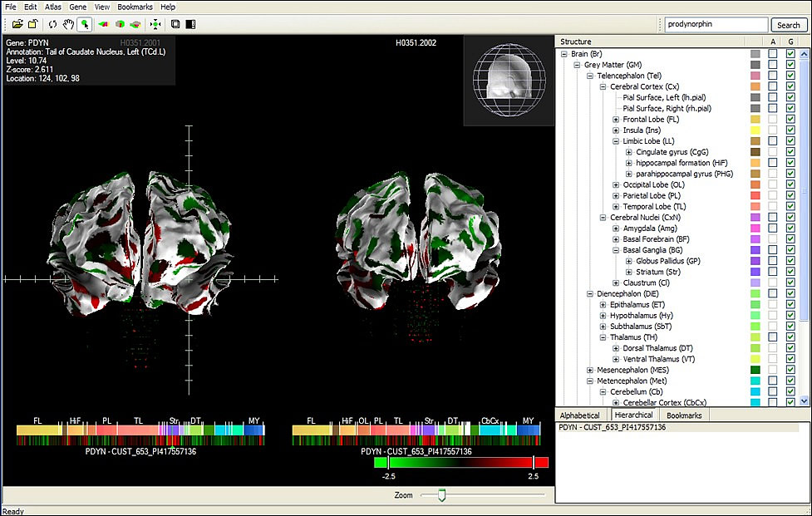Click the Zoom slider handle
Screen dimensions: 812x516
[x=442, y=495]
